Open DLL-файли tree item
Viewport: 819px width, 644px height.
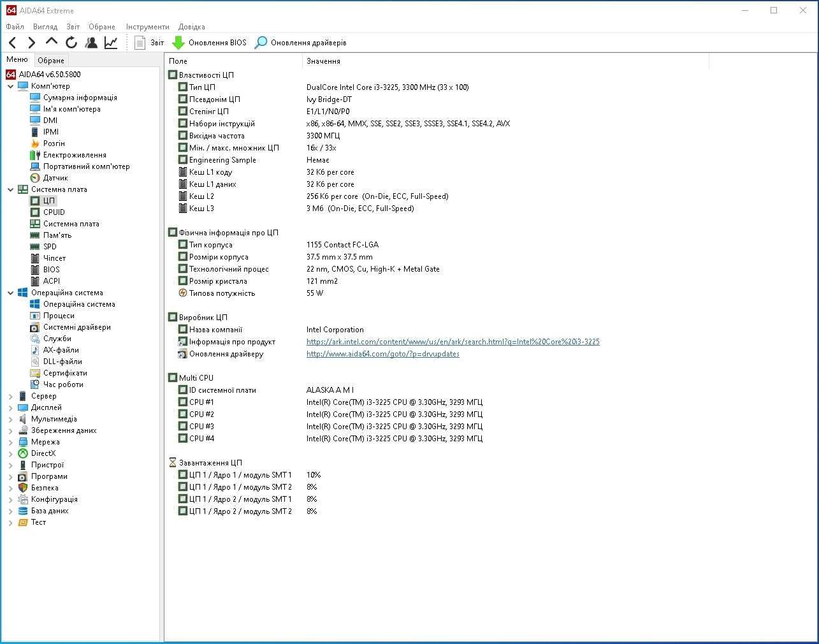click(62, 362)
